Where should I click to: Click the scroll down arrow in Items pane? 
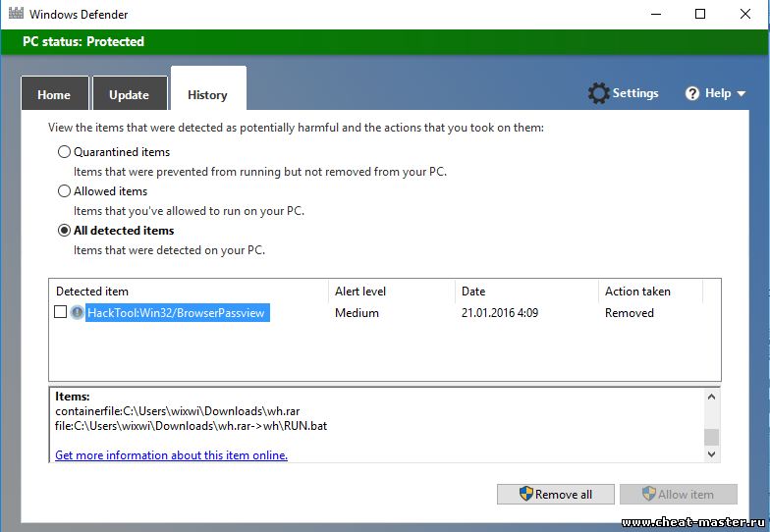coord(711,453)
